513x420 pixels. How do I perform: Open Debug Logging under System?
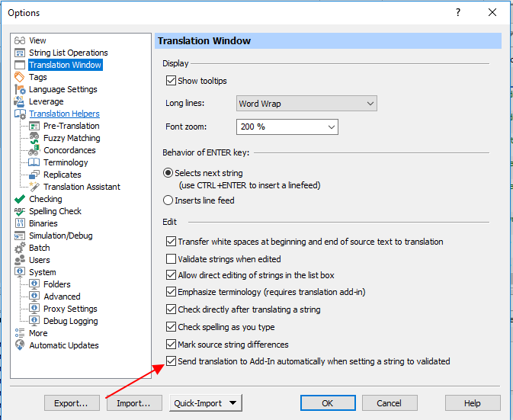point(70,321)
